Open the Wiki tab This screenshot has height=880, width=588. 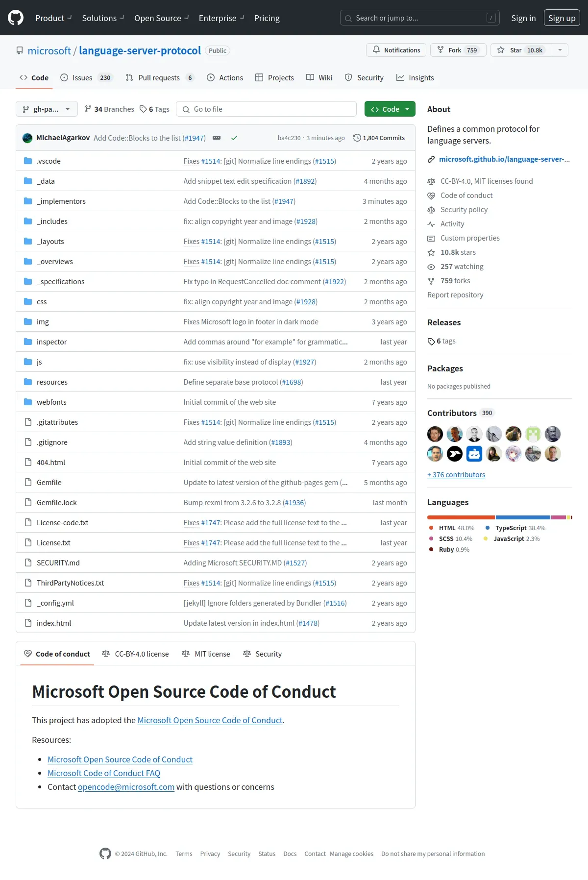[319, 78]
